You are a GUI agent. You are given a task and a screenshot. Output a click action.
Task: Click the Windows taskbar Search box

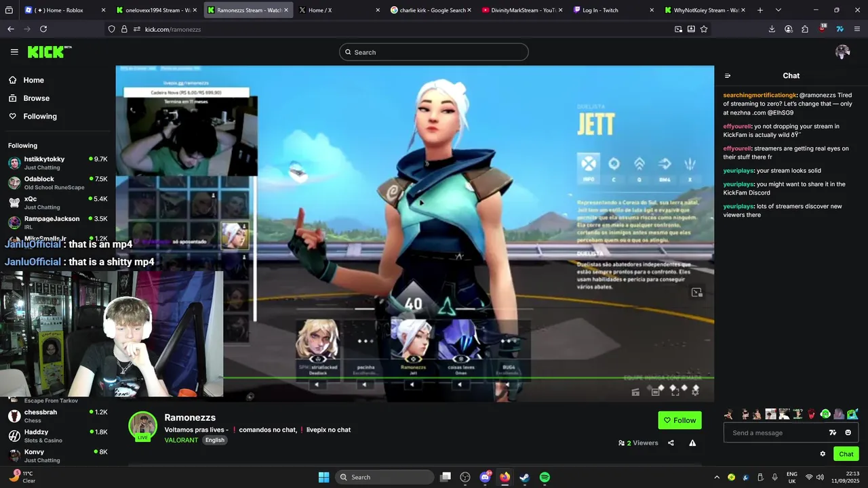tap(384, 477)
